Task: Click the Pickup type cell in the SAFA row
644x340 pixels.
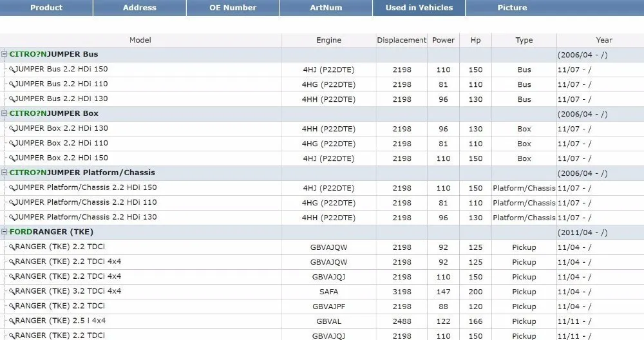Action: click(524, 292)
